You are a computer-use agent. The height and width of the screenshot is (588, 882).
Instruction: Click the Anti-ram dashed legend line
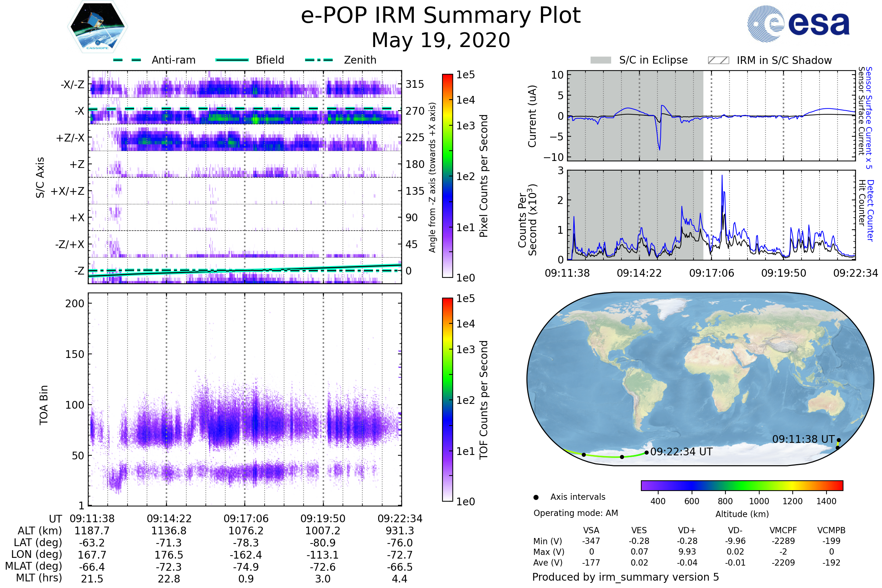point(127,60)
